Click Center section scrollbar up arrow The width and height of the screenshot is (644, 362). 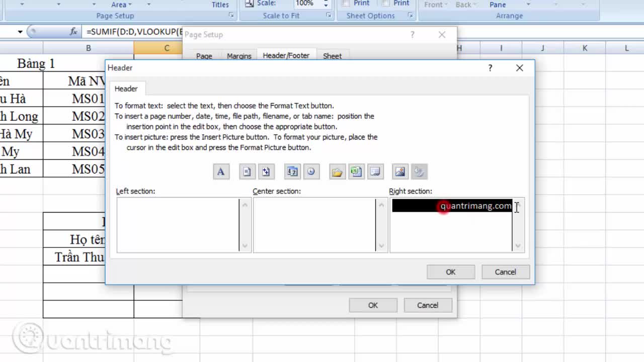(381, 205)
